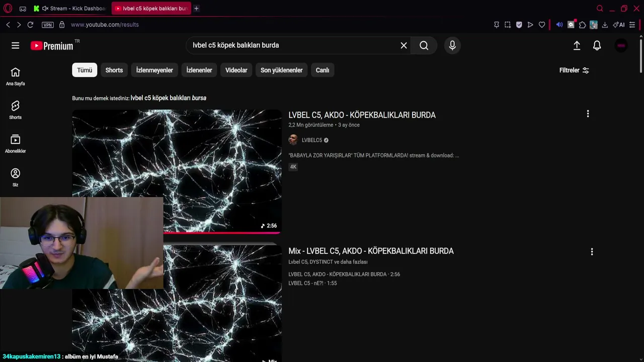Viewport: 644px width, 362px height.
Task: Add this page to bookmarks heart
Action: (542, 25)
